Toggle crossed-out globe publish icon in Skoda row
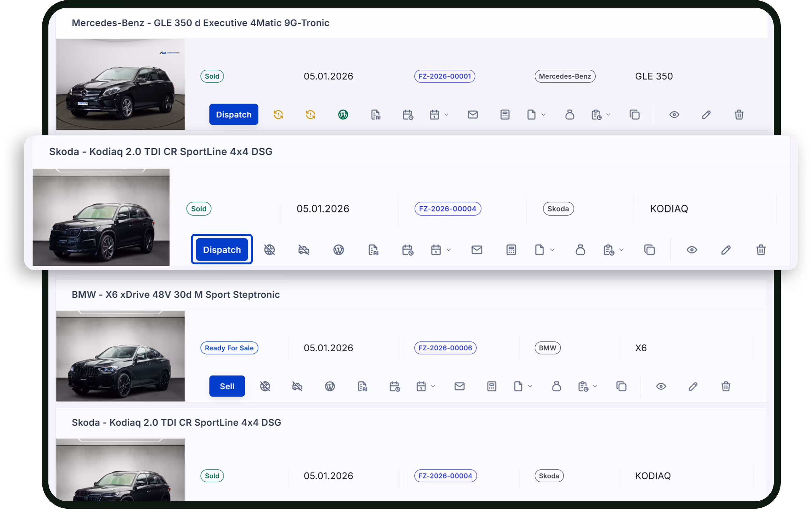The width and height of the screenshot is (812, 509). 269,250
